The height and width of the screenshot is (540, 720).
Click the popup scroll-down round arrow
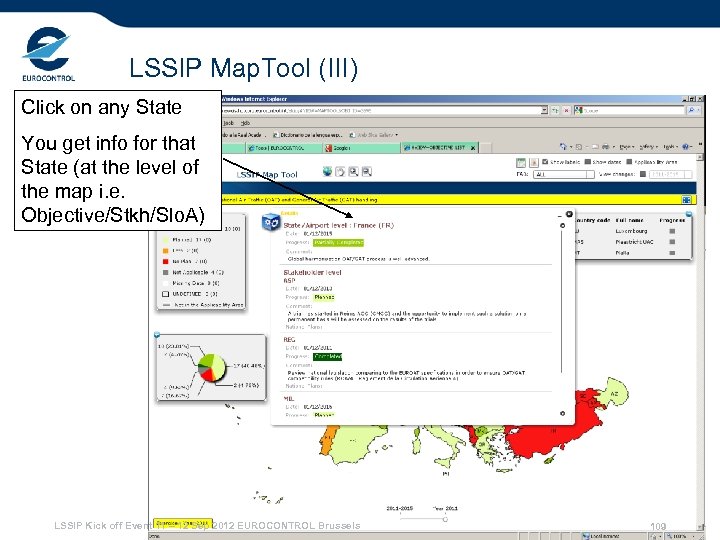point(562,413)
